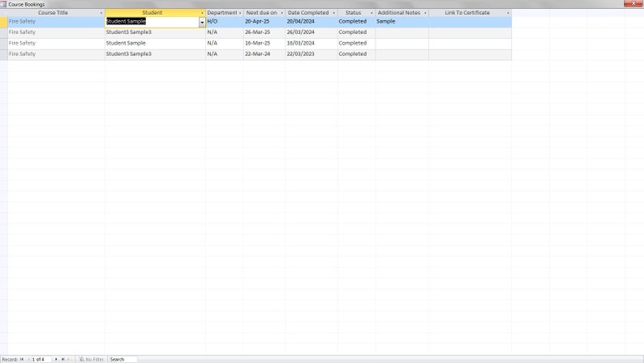Click Fire Safety in the 26-Mar-25 row

tap(56, 32)
